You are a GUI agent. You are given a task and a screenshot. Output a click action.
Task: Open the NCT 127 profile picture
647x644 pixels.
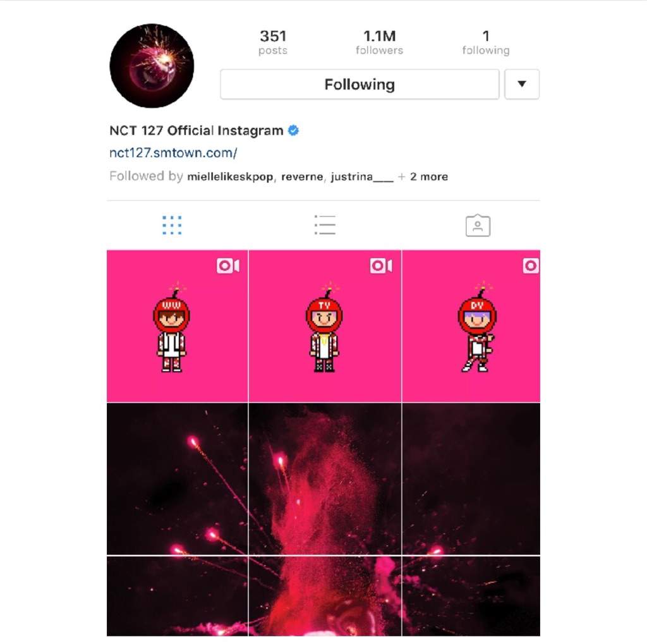(x=152, y=66)
